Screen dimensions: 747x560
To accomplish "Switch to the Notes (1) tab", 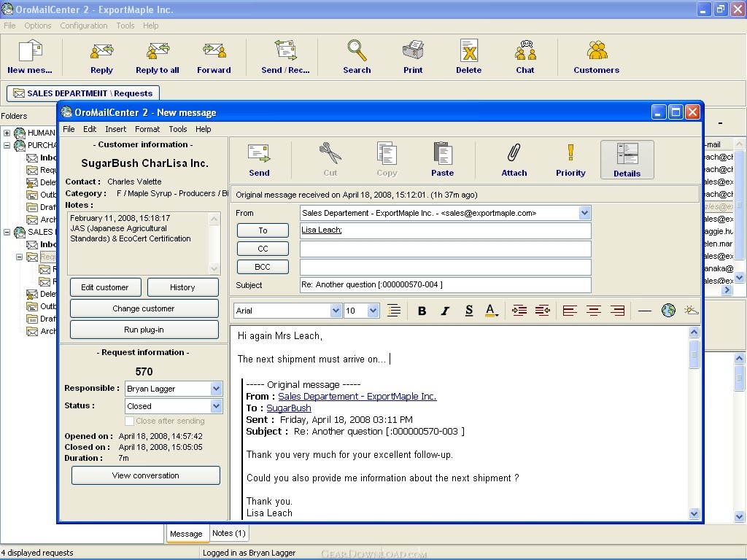I will pos(229,533).
